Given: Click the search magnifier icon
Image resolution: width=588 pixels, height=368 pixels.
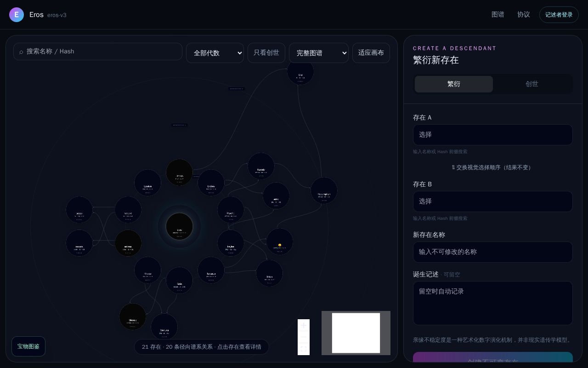Looking at the screenshot, I should point(21,52).
